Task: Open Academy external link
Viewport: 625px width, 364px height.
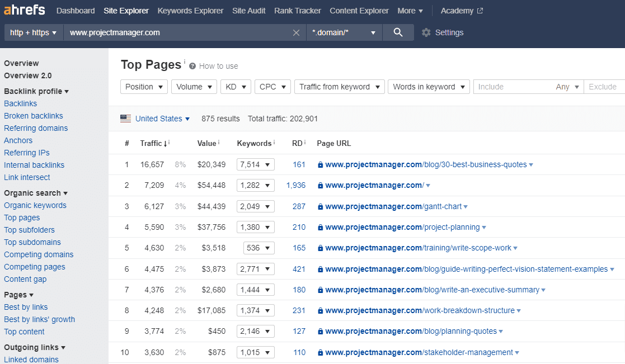Action: click(462, 11)
